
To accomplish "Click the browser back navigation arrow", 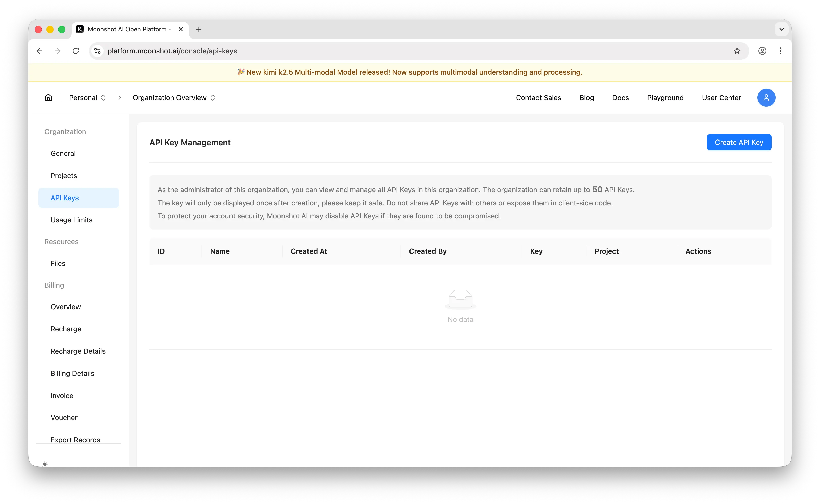I will (x=39, y=51).
